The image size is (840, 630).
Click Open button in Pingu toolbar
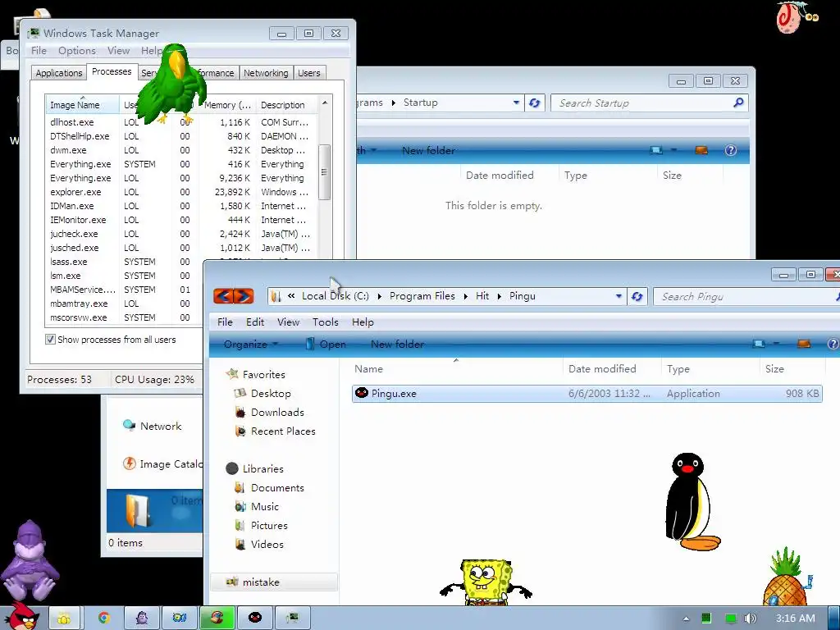click(326, 344)
